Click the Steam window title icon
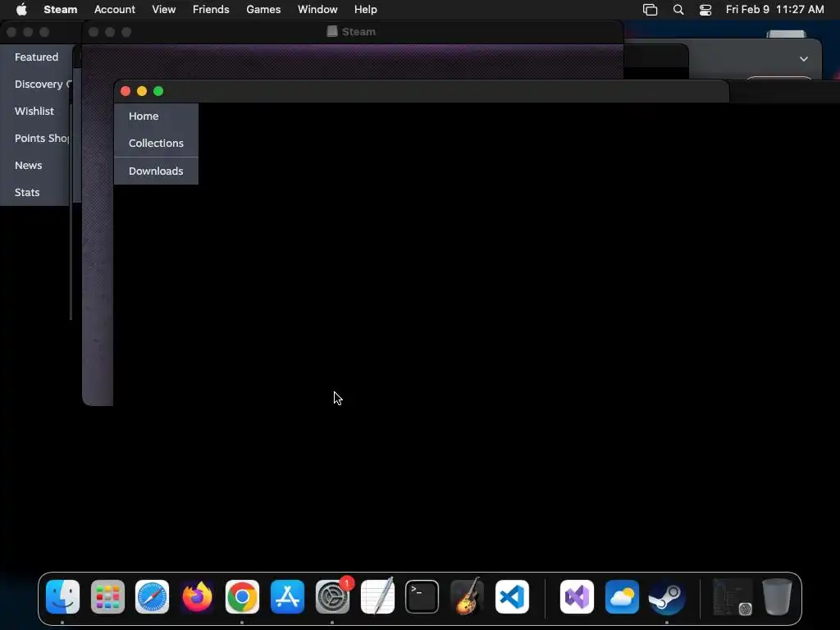 (x=332, y=32)
